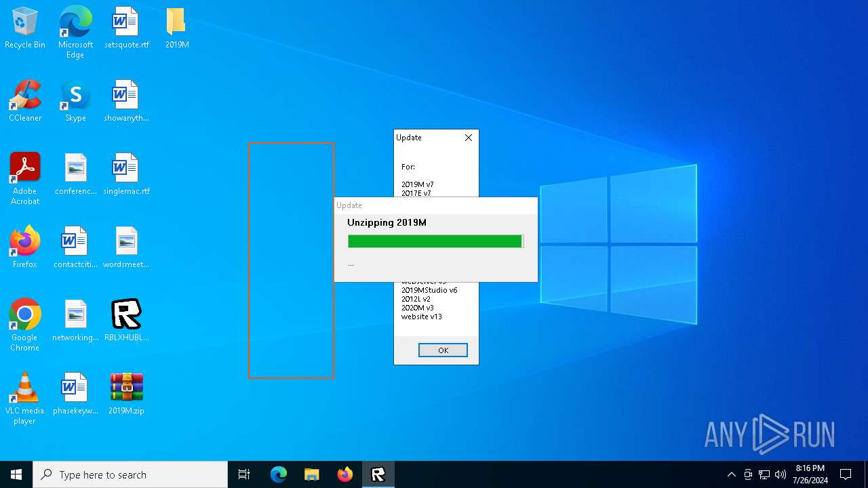Viewport: 868px width, 488px height.
Task: Select the phasekeyw... Word document icon
Action: 75,394
